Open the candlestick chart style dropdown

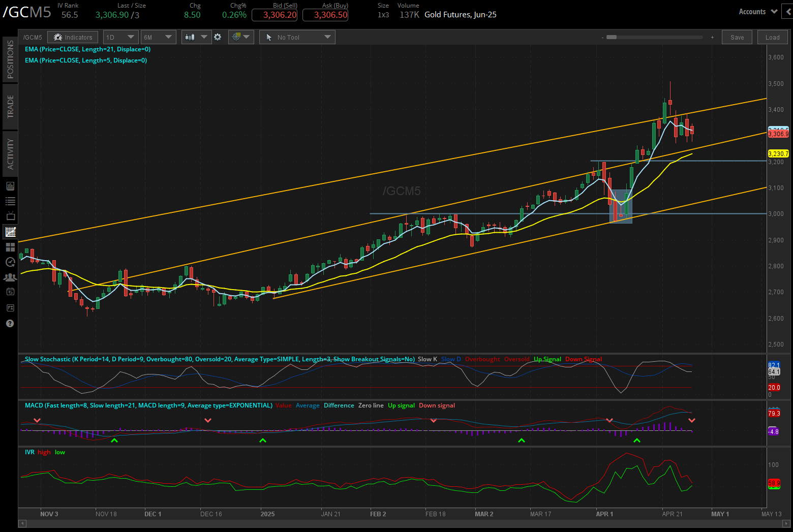197,37
